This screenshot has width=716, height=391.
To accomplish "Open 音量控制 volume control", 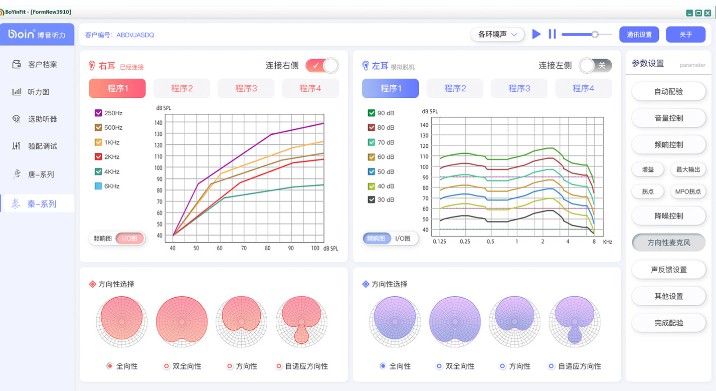I will click(x=669, y=118).
